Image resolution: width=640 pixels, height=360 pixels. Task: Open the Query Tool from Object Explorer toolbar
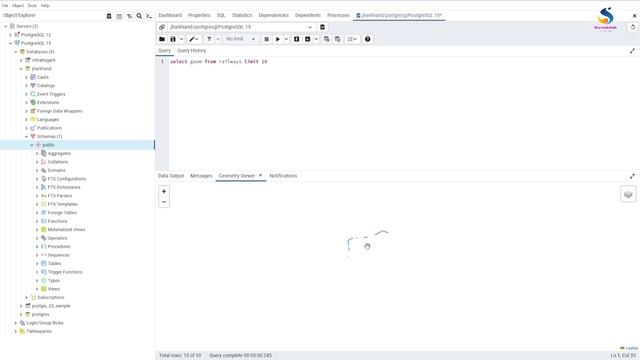(109, 16)
